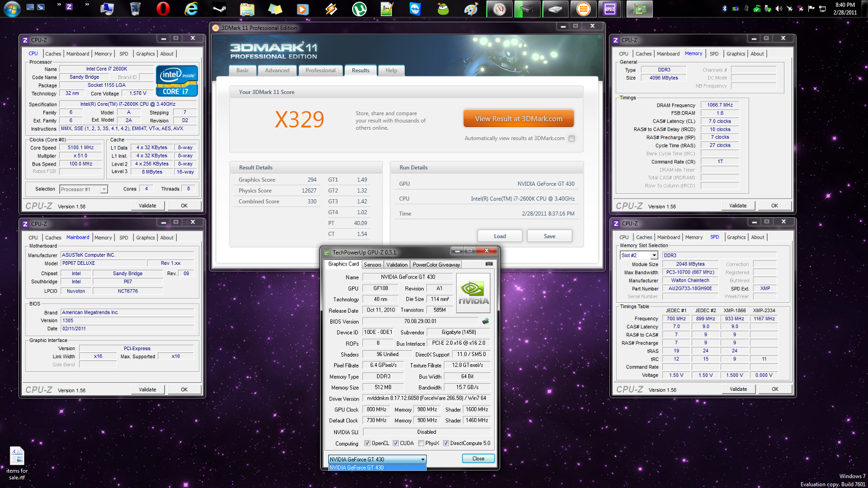Switch to Advanced tab in 3DMark 11

(x=277, y=71)
